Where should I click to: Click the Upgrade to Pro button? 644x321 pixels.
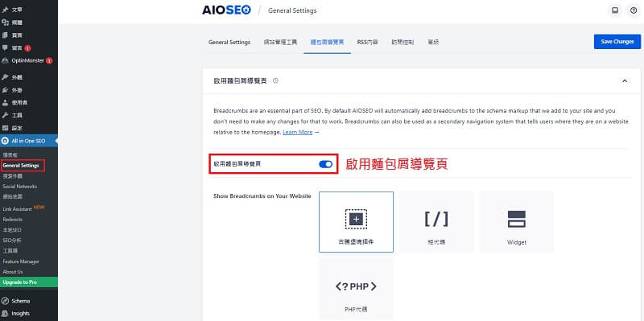click(x=29, y=282)
